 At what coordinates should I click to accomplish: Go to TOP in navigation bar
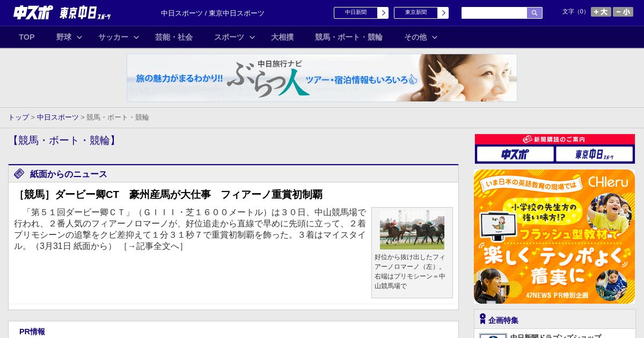click(x=27, y=37)
